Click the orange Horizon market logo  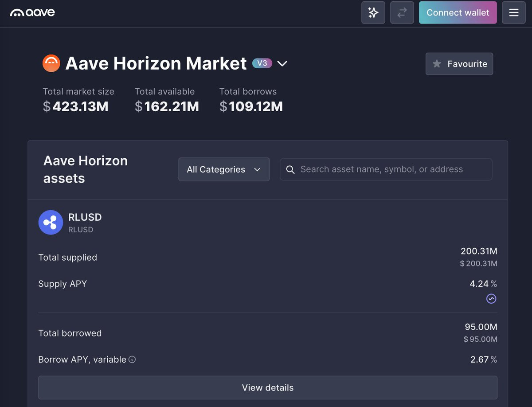click(51, 63)
